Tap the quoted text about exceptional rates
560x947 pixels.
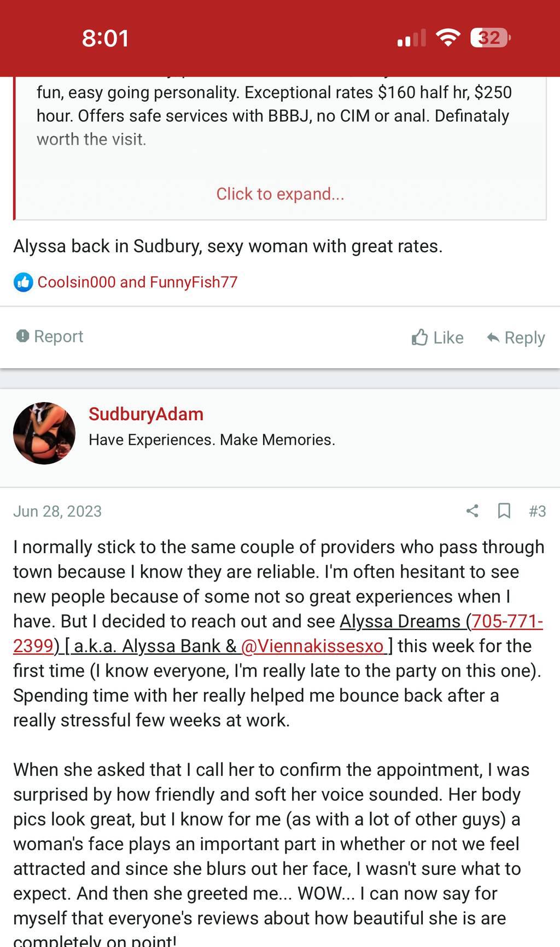pos(273,104)
